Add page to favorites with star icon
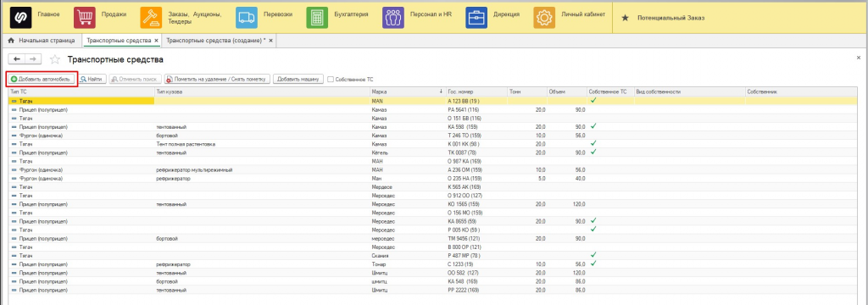This screenshot has height=305, width=868. (55, 59)
